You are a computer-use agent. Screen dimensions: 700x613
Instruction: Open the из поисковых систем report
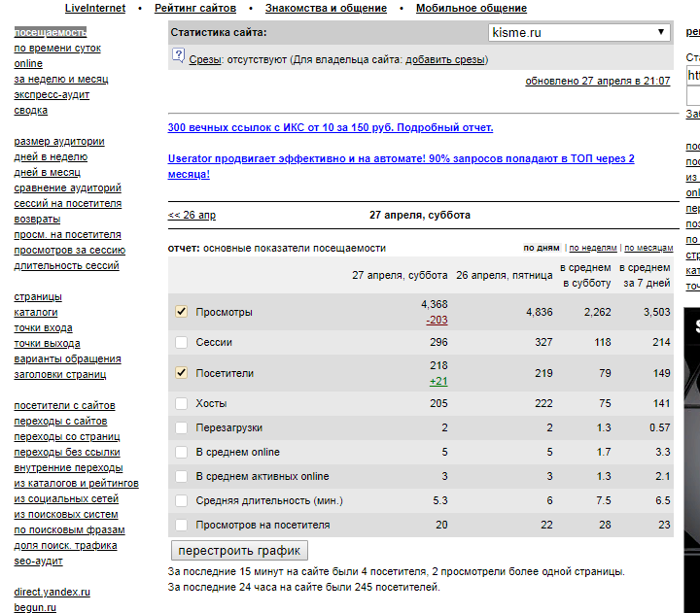click(66, 514)
